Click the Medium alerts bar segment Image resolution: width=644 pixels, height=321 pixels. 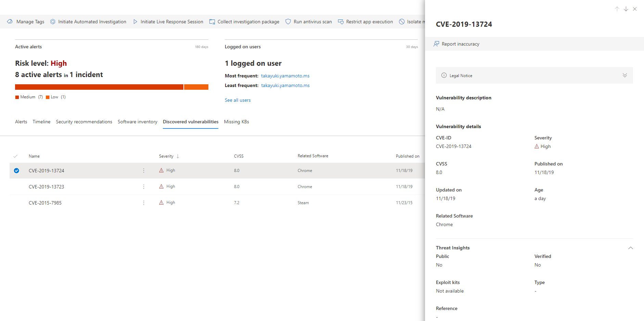[x=99, y=87]
